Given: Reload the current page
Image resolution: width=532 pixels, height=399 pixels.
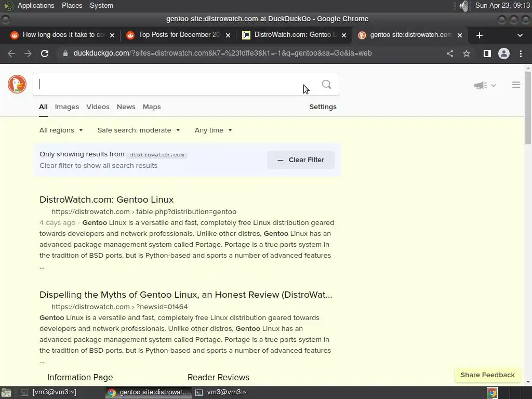Looking at the screenshot, I should click(45, 54).
